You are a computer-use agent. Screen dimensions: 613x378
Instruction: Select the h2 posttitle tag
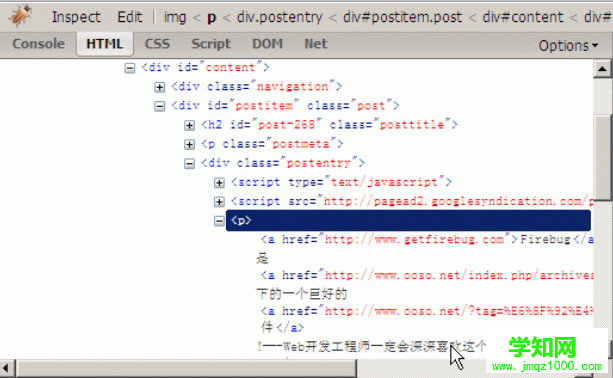coord(329,125)
